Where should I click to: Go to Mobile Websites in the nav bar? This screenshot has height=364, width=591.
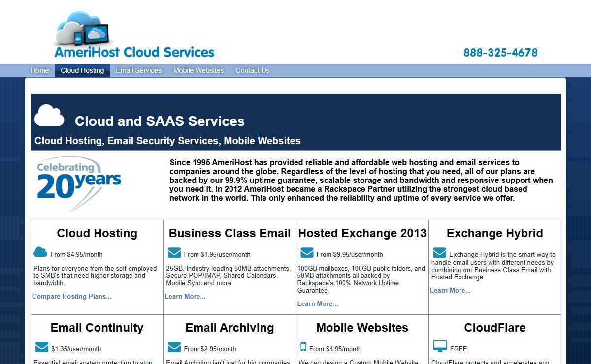click(198, 70)
